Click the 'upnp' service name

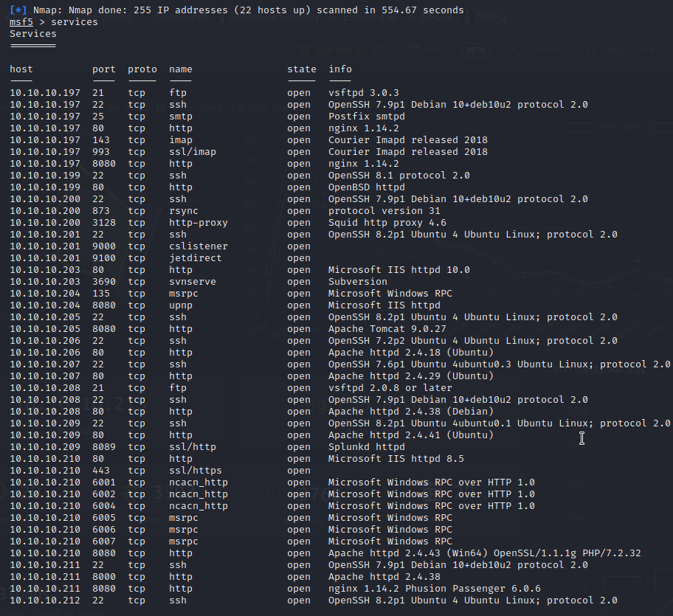pos(181,305)
